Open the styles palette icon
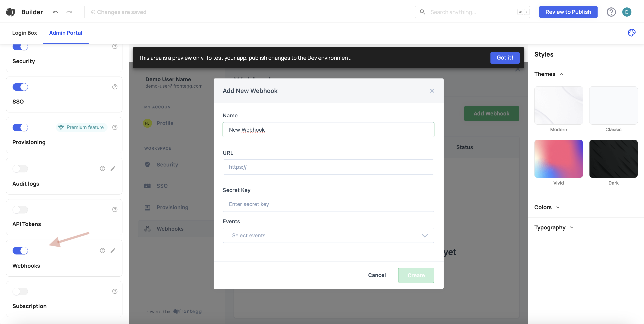This screenshot has width=644, height=324. click(631, 33)
